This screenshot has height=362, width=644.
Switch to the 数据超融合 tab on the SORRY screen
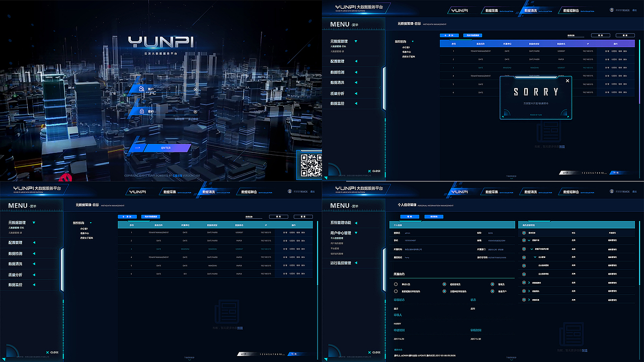pos(577,11)
